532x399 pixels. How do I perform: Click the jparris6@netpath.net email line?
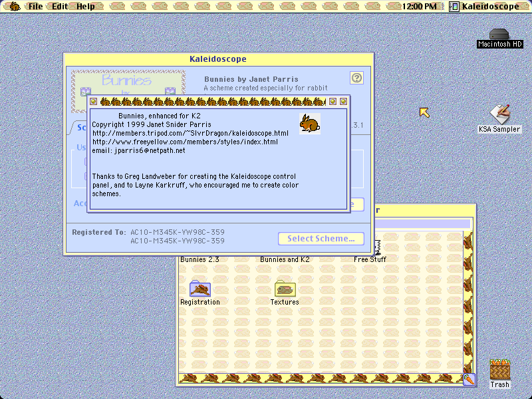pos(139,151)
